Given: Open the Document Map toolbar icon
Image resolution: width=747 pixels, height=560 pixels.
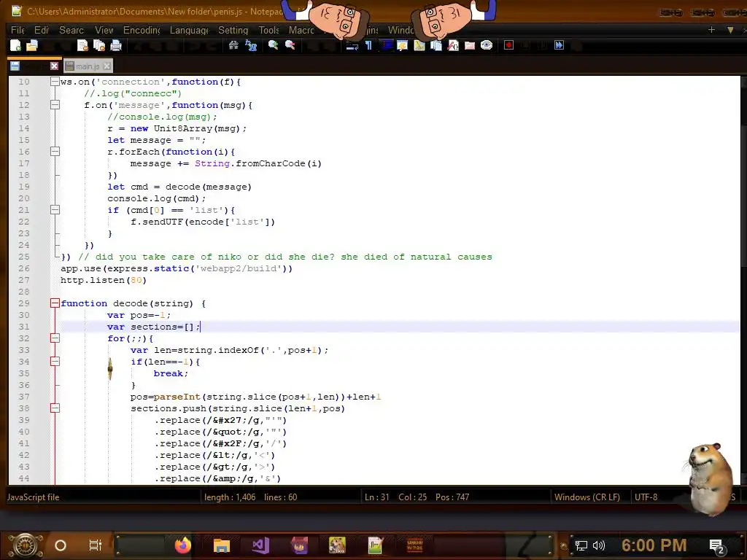Looking at the screenshot, I should 419,46.
